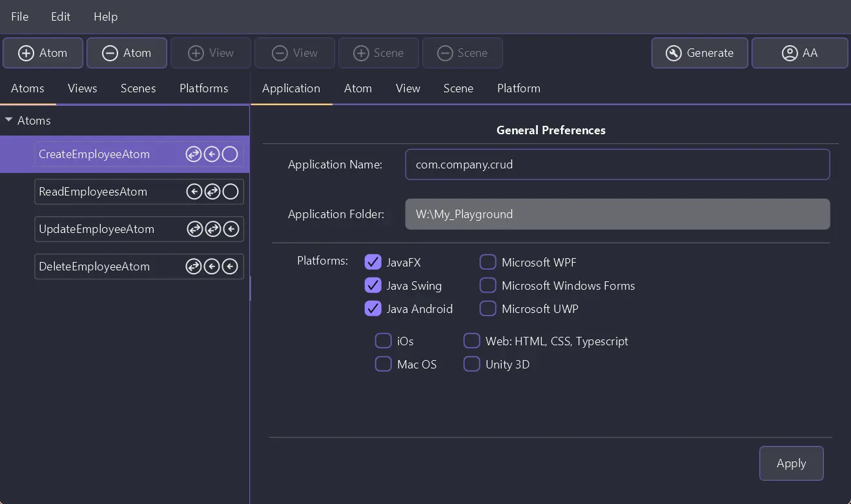Tick the Web: HTML, CSS, Typescript checkbox
851x504 pixels.
tap(472, 341)
